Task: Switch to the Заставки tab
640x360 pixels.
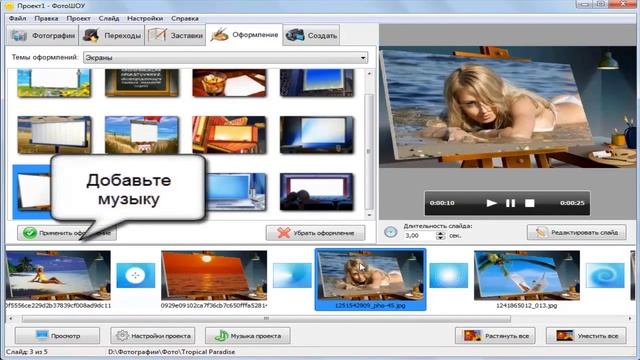Action: [x=175, y=36]
